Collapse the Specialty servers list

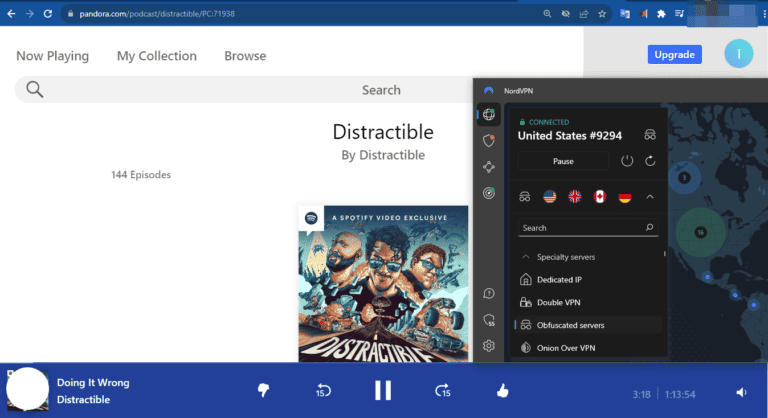(x=526, y=257)
